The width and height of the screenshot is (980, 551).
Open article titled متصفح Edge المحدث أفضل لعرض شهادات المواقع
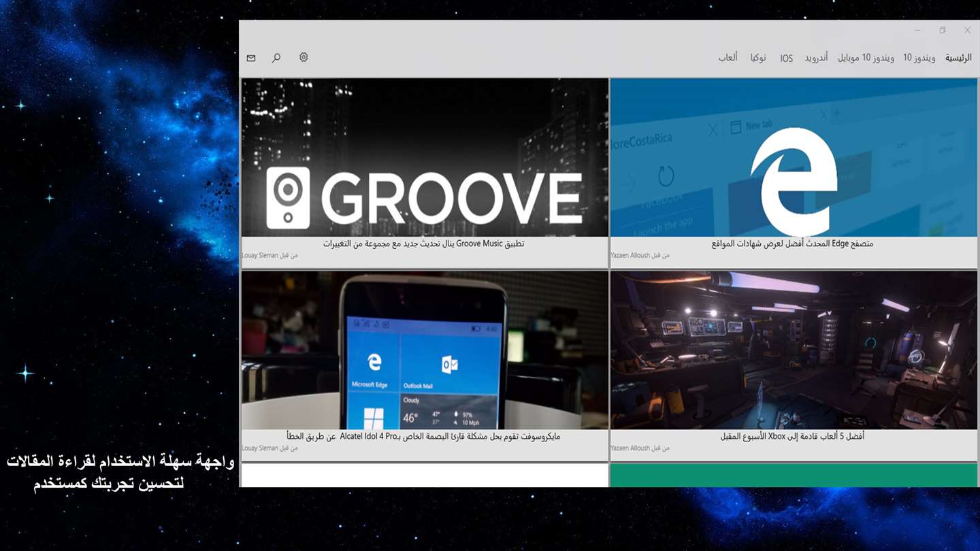coord(792,244)
